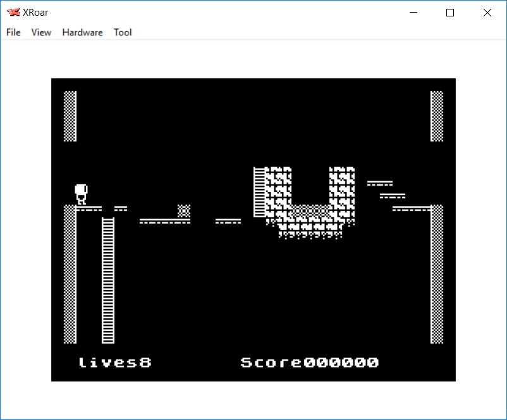This screenshot has height=420, width=507.
Task: Click the white player character sprite
Action: 81,193
